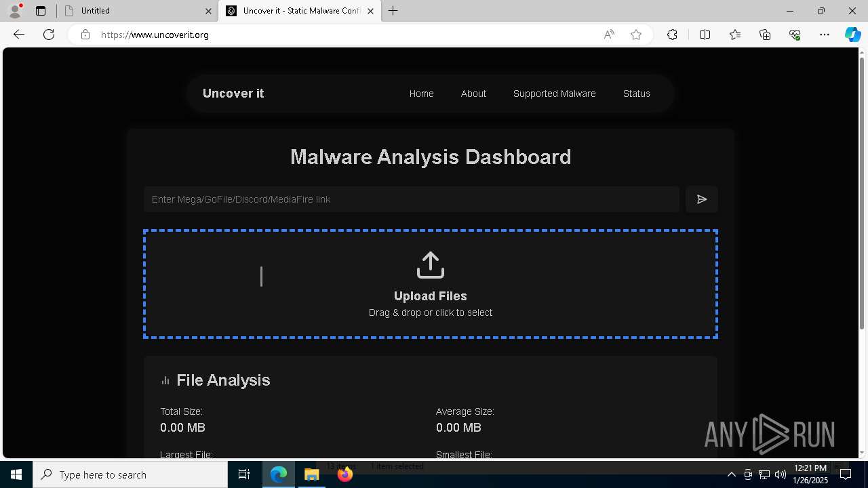Switch to the Untitled tab
The width and height of the screenshot is (868, 488).
pos(138,11)
